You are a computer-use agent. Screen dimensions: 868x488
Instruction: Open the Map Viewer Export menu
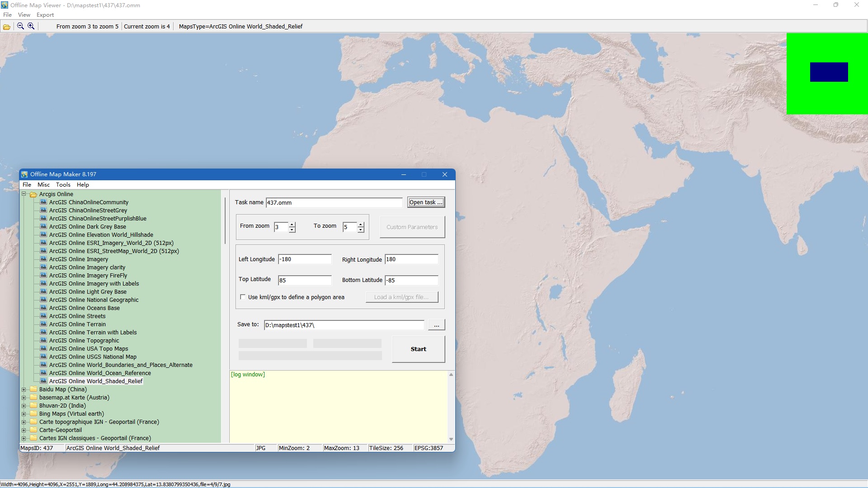[45, 15]
